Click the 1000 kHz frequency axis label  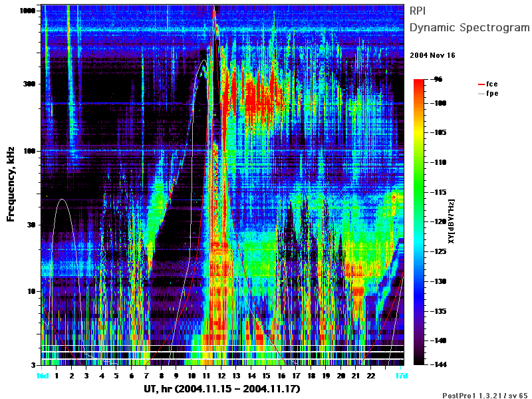pos(27,11)
